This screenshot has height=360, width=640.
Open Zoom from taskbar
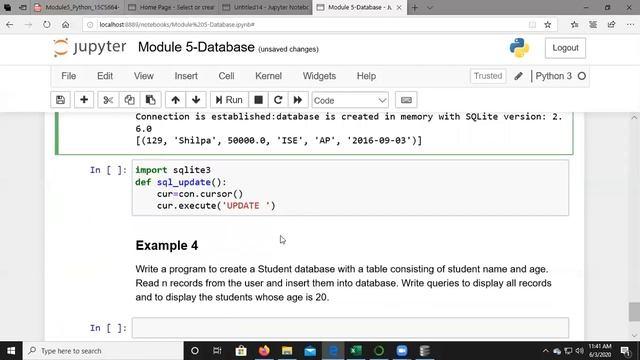click(402, 351)
